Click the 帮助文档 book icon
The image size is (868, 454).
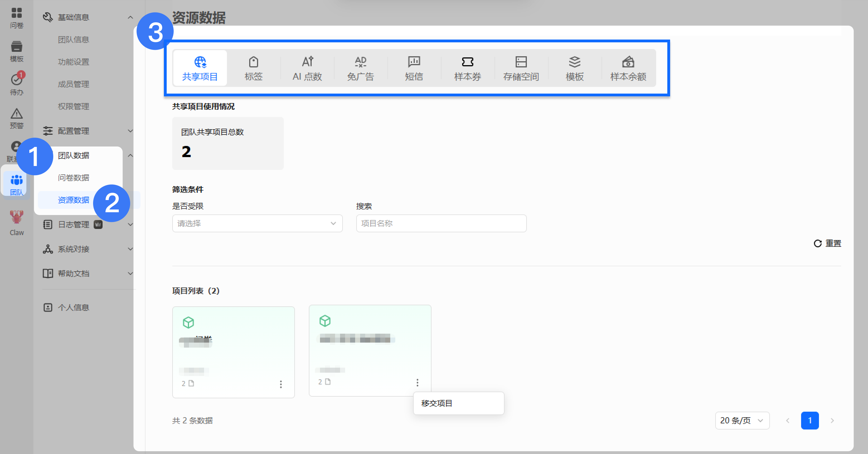pyautogui.click(x=48, y=273)
